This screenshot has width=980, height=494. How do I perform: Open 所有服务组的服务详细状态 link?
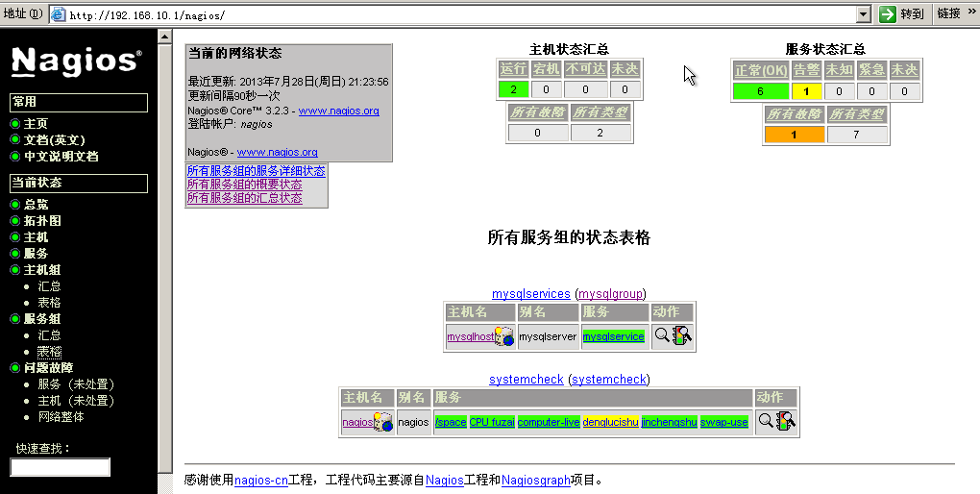(257, 171)
